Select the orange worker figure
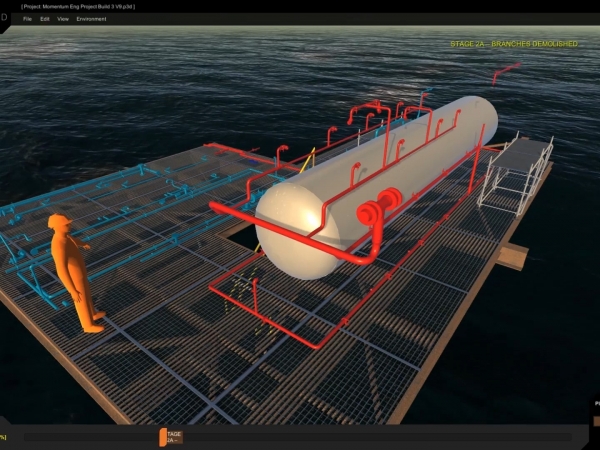This screenshot has width=600, height=450. point(75,272)
